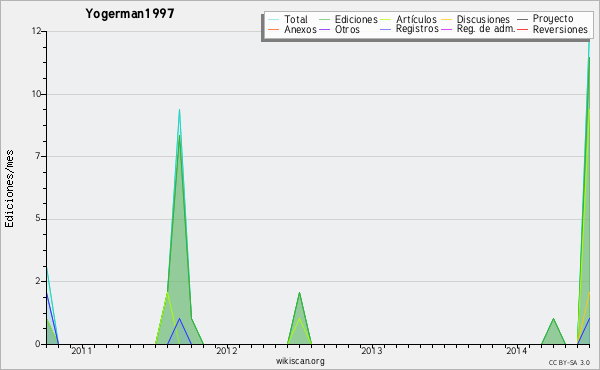This screenshot has height=370, width=600.
Task: Select the Anexos legend entry
Action: point(300,29)
